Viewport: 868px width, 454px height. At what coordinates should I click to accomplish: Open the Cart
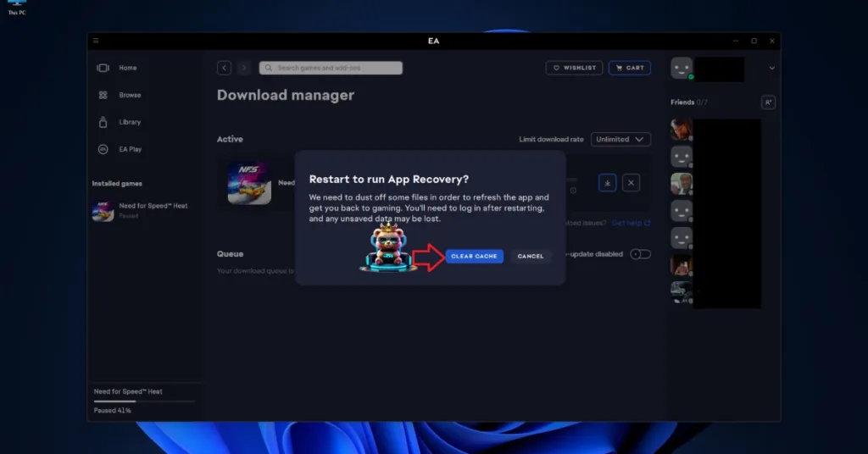630,68
